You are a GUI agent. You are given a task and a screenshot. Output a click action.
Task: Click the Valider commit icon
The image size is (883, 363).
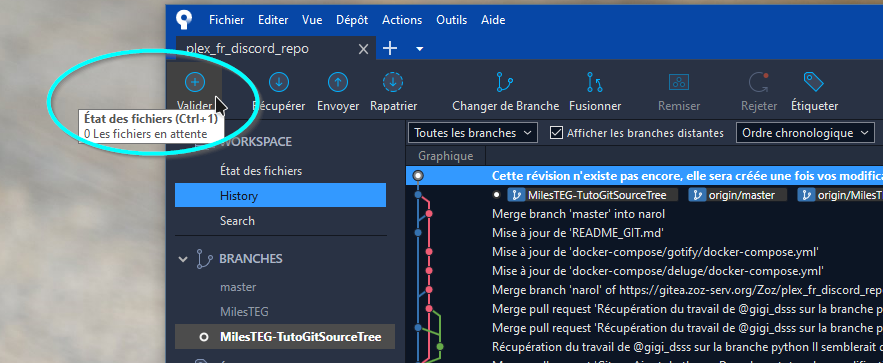coord(195,82)
